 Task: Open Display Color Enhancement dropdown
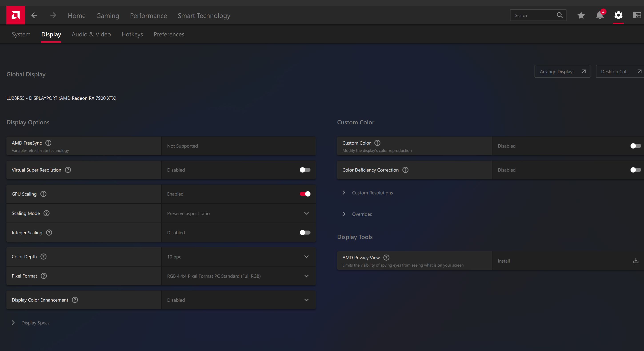click(x=238, y=300)
